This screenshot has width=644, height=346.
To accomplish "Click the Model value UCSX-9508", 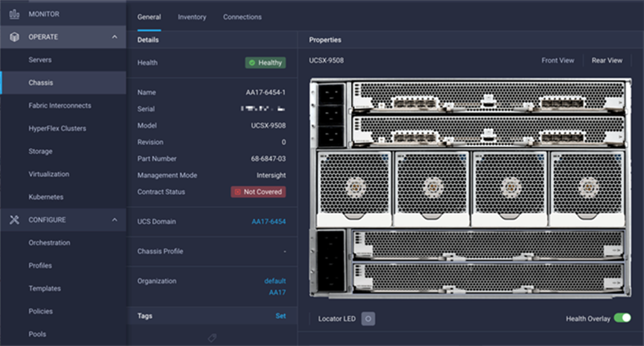I will (268, 126).
